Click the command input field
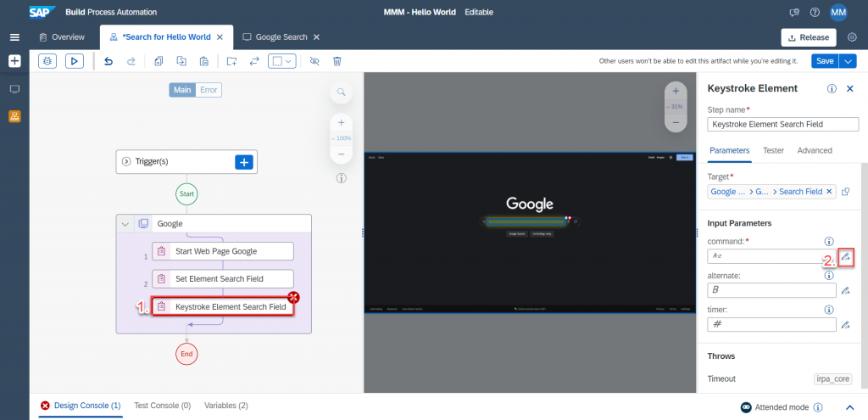Screen dimensions: 868x420 [771, 256]
